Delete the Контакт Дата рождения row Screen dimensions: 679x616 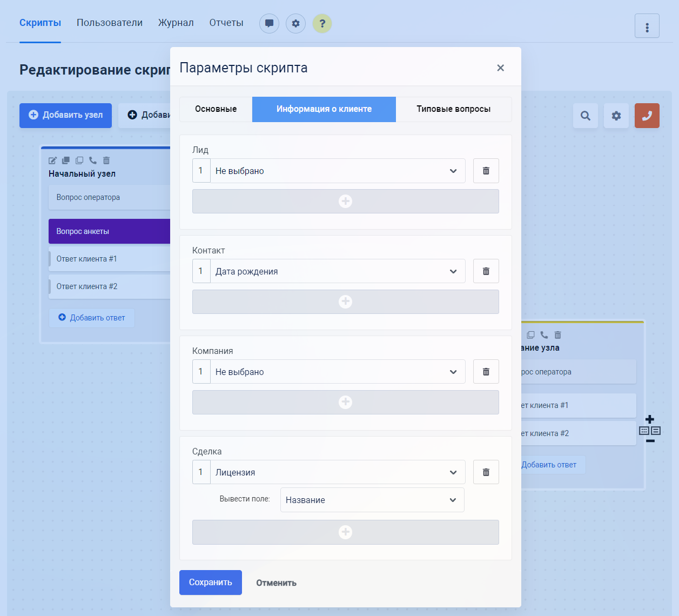486,271
